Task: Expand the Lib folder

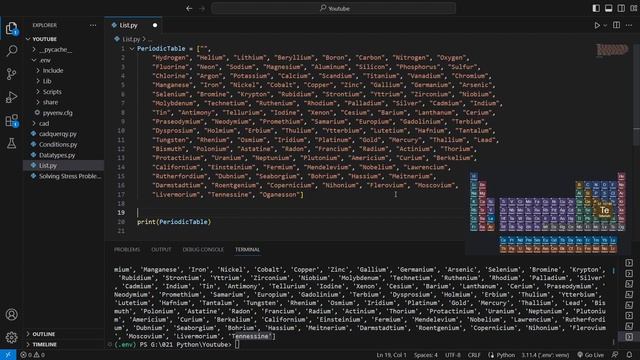Action: coord(47,81)
